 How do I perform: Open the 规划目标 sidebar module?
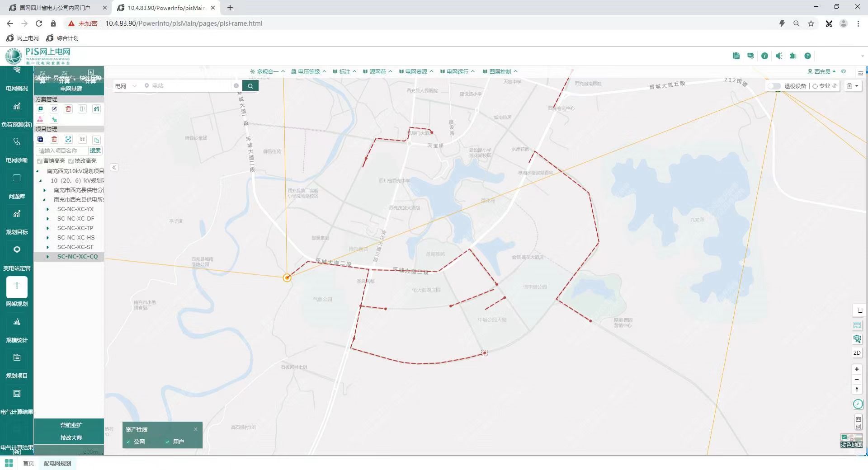click(x=17, y=223)
